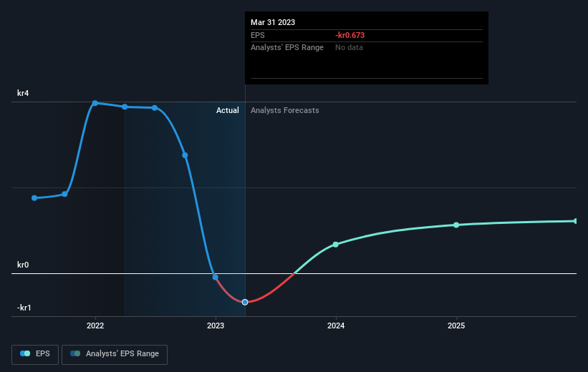This screenshot has height=372, width=588.
Task: Click the kr4 y-axis label
Action: [x=23, y=93]
